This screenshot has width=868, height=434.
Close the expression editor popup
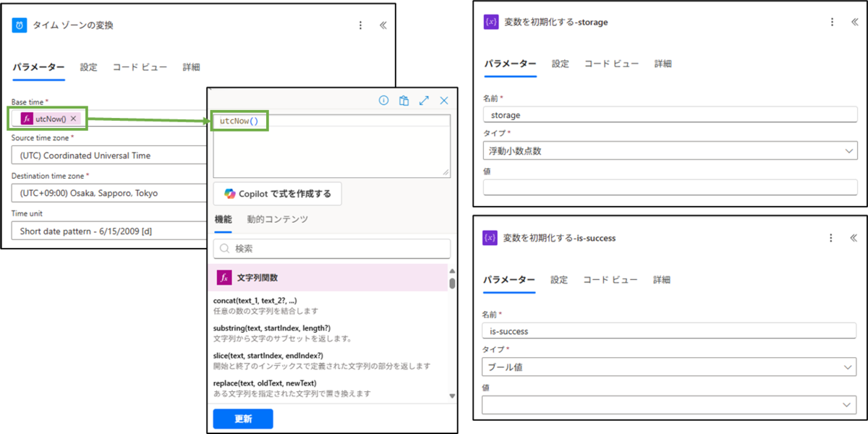click(x=444, y=101)
